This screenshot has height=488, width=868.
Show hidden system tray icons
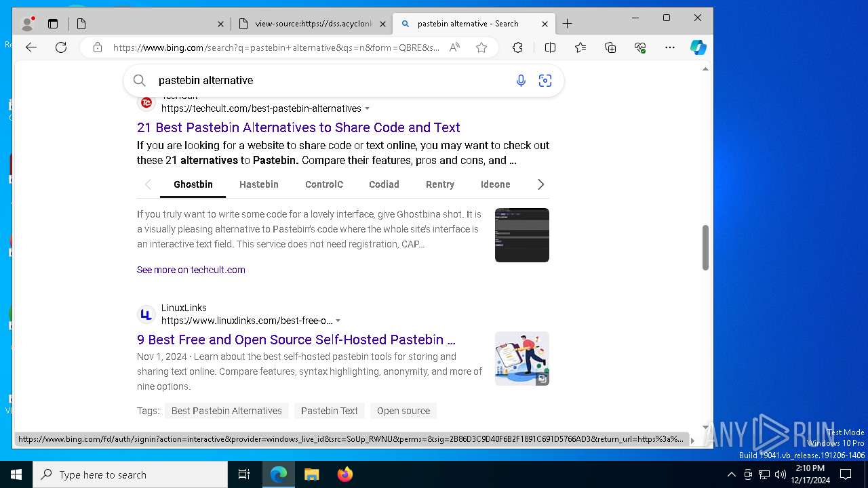731,474
